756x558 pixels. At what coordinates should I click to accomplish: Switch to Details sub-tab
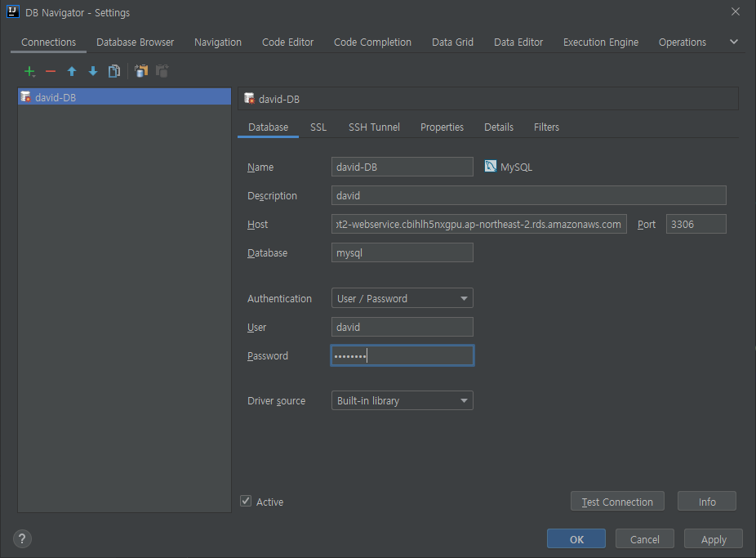pos(499,127)
